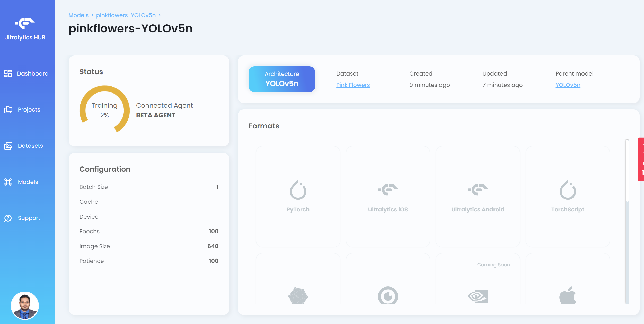This screenshot has width=644, height=324.
Task: Select the OpenVINO circular format icon
Action: click(x=388, y=295)
